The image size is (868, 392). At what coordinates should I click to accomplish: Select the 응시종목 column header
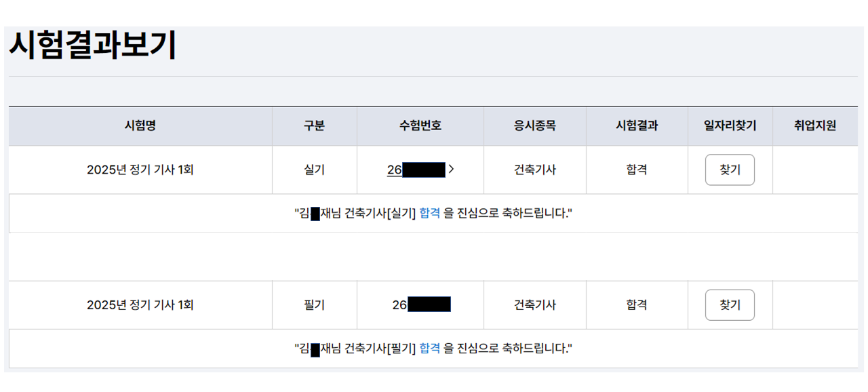point(534,125)
